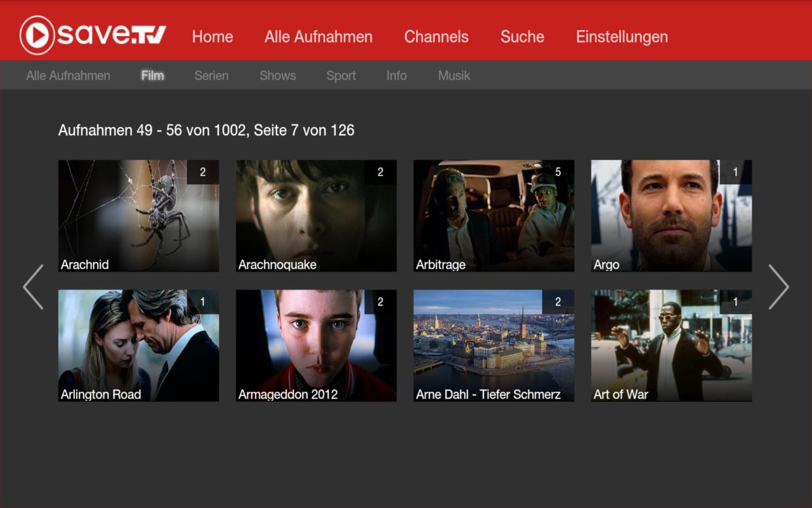Click the count badge on Armageddon 2012

coord(381,302)
